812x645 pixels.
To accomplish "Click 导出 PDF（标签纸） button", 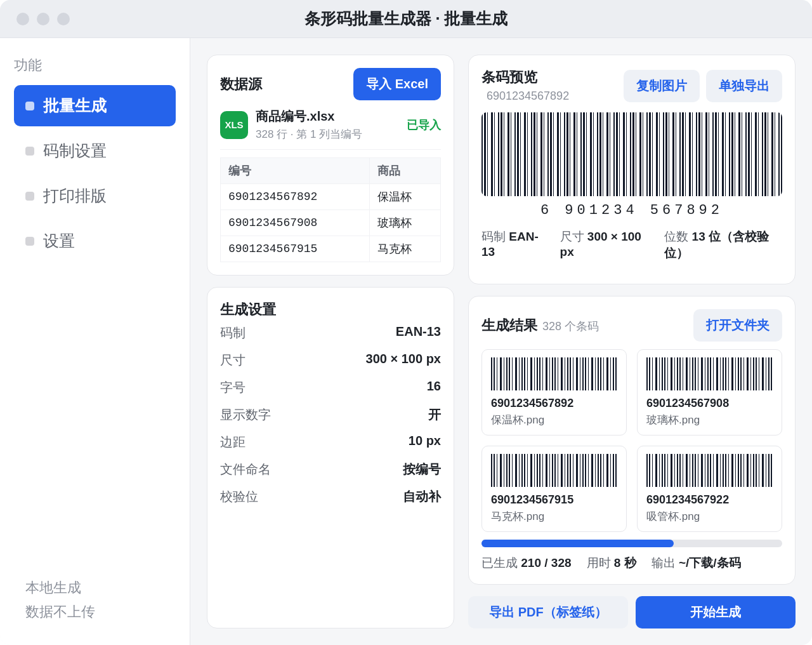I will [548, 613].
